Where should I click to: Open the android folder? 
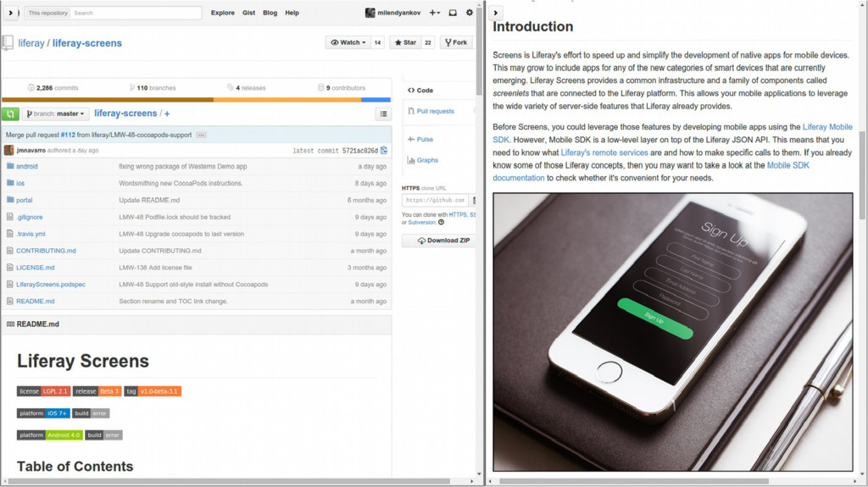coord(26,166)
